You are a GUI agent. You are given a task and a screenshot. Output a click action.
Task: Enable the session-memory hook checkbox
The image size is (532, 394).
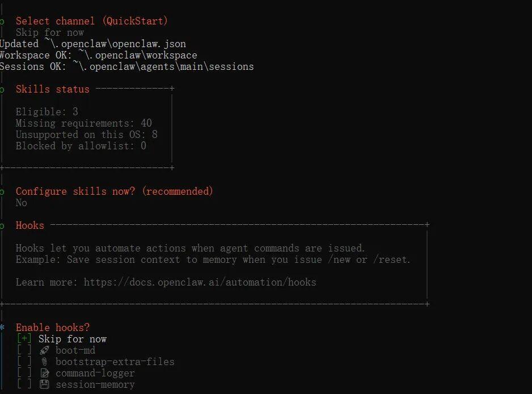(x=24, y=384)
